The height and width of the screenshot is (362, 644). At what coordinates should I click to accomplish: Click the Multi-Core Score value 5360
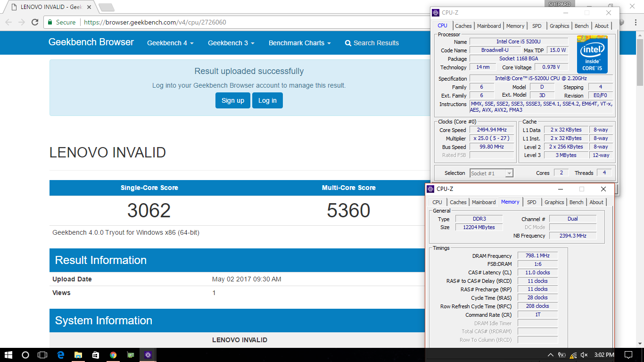[348, 211]
